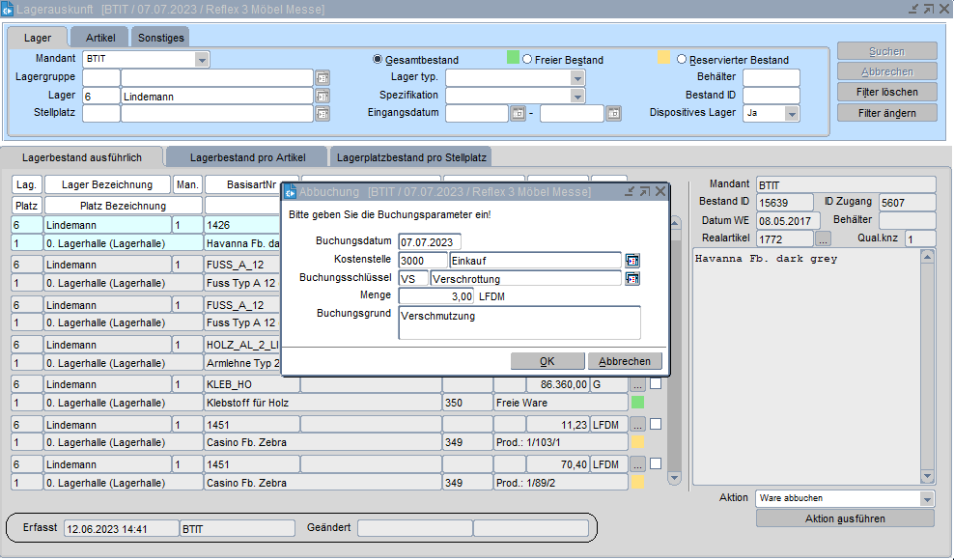
Task: Click the ellipsis button on the KLEB_HO row
Action: pos(637,384)
